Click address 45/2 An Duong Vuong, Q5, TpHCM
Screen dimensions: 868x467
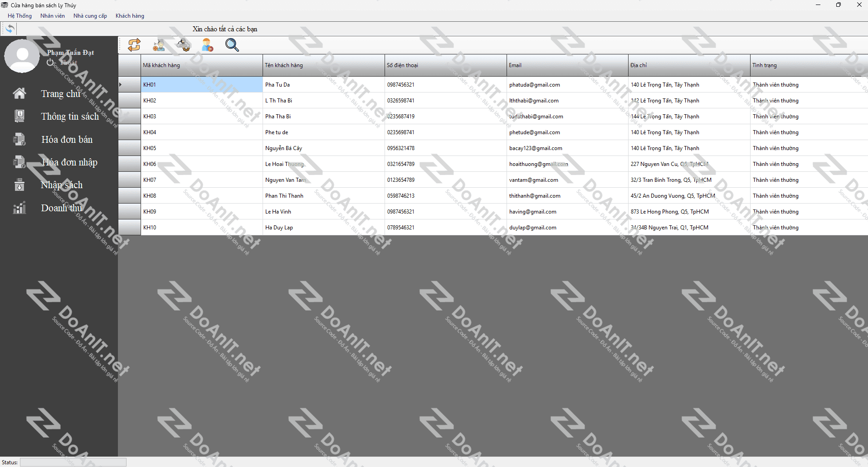click(x=689, y=195)
